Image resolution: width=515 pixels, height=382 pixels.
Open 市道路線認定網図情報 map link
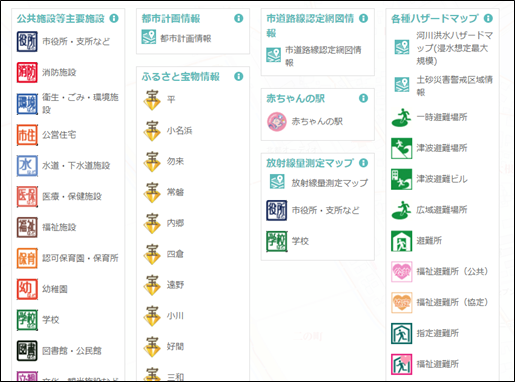(314, 56)
